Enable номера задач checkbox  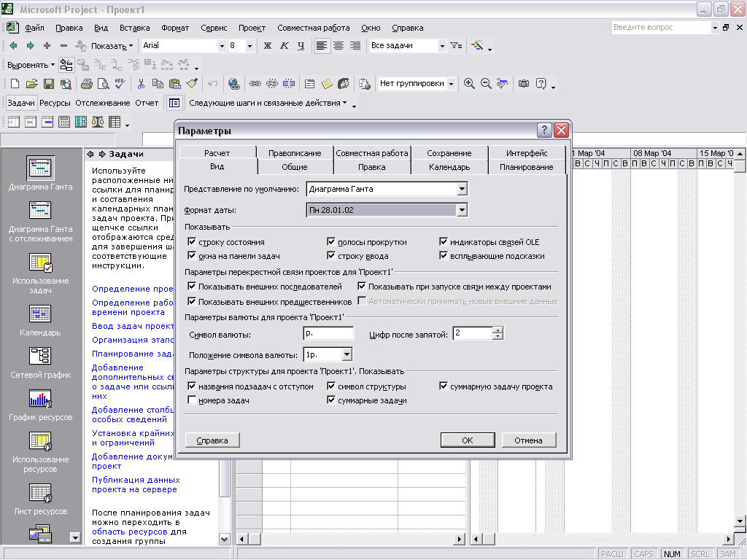pos(192,400)
